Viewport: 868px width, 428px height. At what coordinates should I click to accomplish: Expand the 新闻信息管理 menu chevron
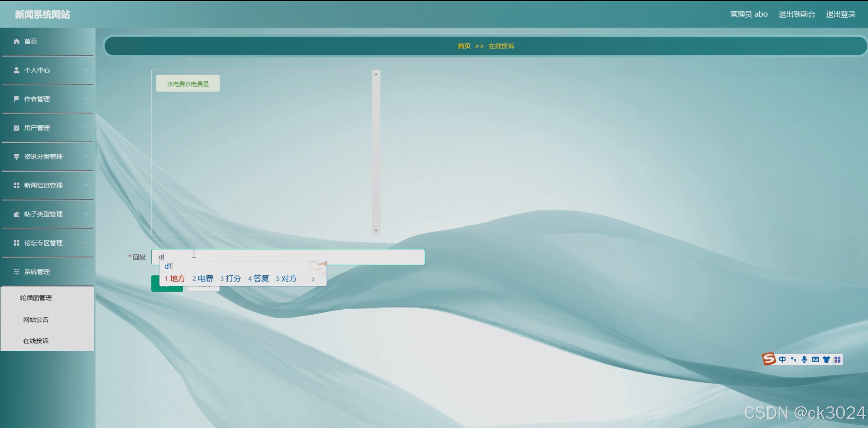click(86, 185)
